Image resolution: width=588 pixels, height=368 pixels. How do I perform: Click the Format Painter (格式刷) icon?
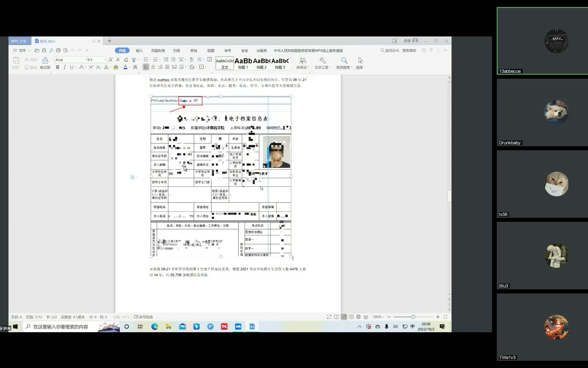(45, 60)
